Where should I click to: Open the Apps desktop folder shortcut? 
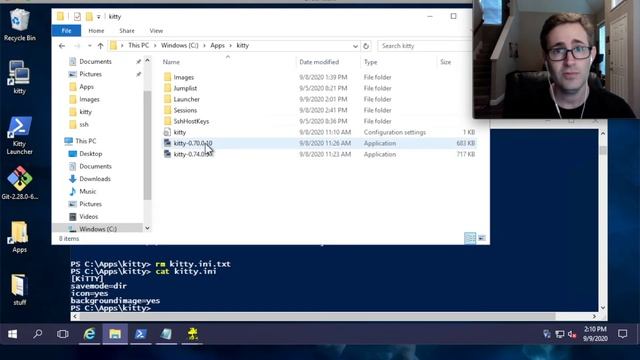click(x=19, y=237)
